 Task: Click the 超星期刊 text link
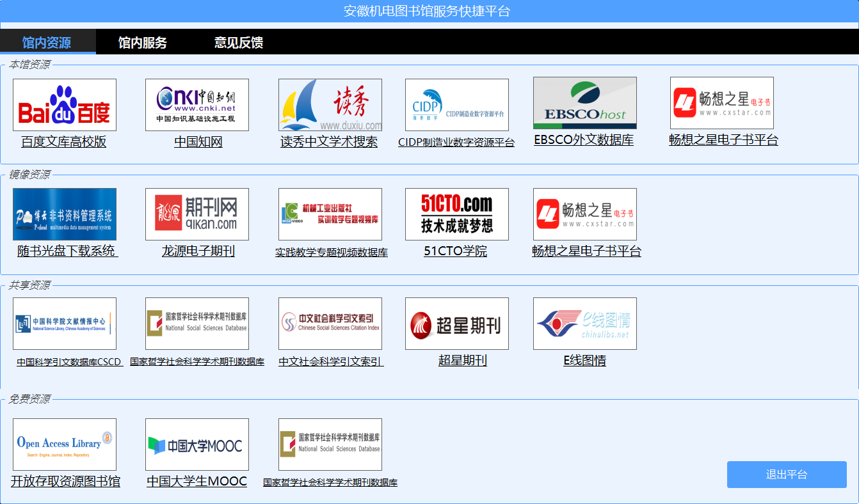(463, 361)
